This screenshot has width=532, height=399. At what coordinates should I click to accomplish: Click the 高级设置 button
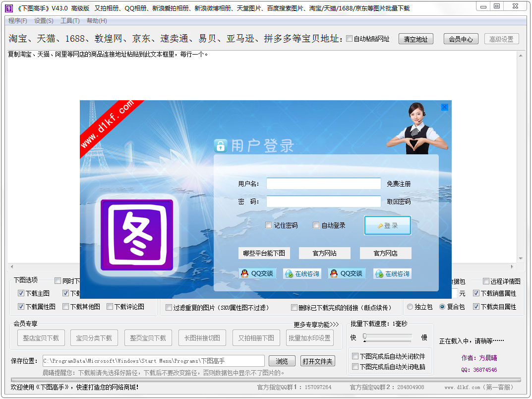click(501, 39)
